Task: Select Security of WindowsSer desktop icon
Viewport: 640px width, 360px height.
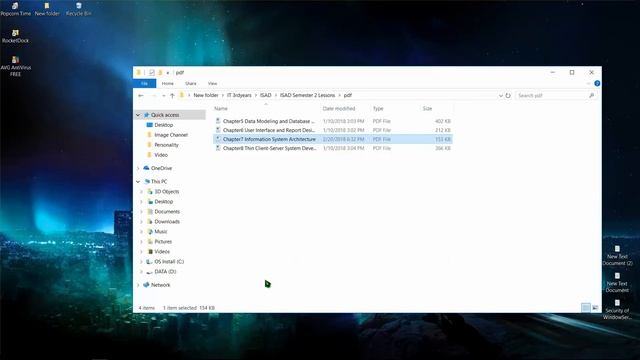Action: coord(617,309)
